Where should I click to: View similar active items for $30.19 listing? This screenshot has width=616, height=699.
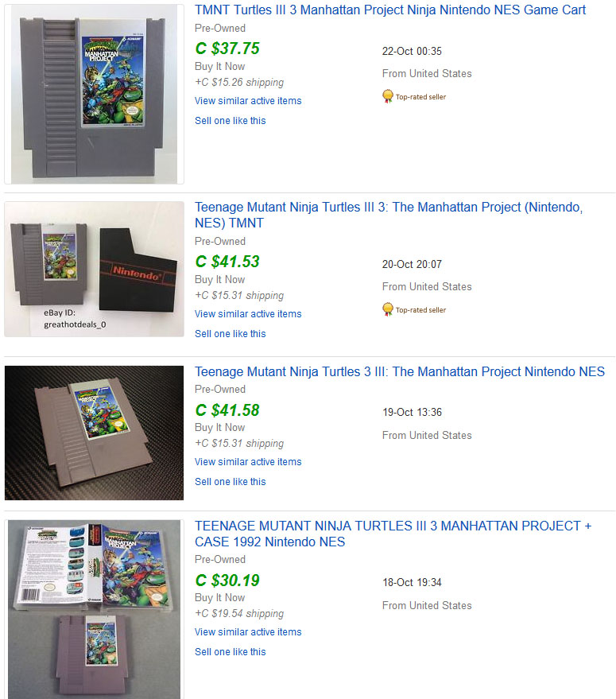tap(248, 632)
